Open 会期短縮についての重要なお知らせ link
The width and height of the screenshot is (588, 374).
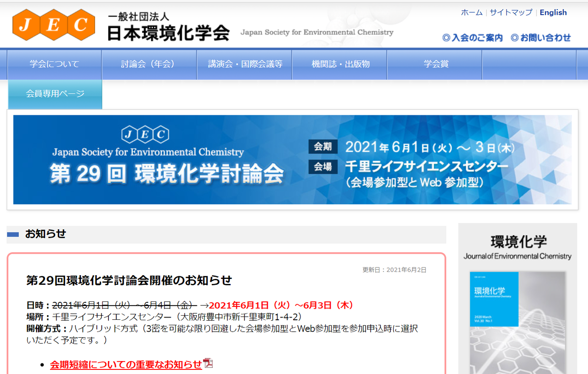(126, 364)
